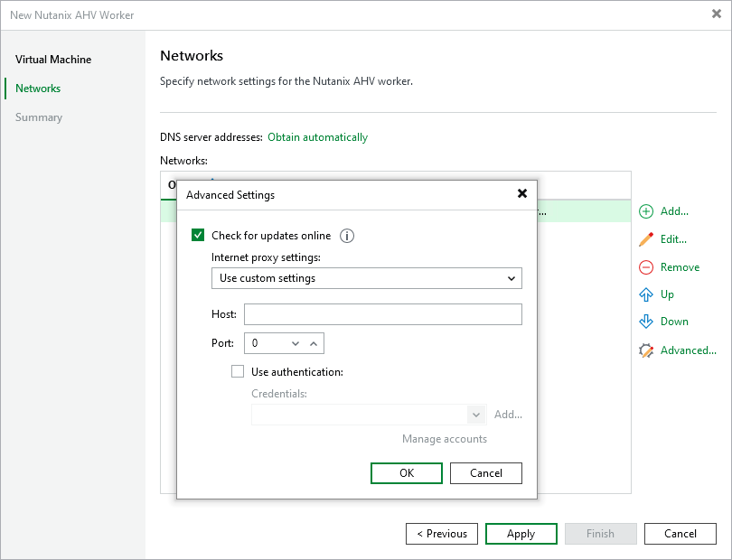Open the disabled Credentials dropdown arrow
The height and width of the screenshot is (560, 732).
476,415
